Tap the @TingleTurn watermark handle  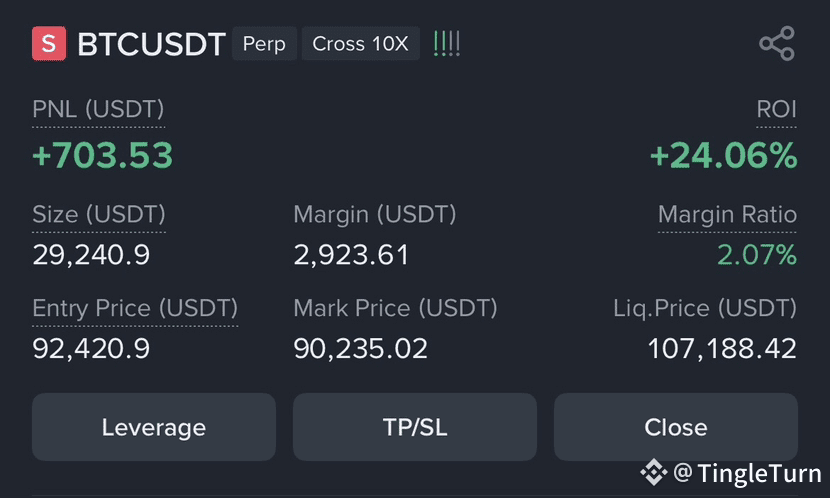tap(747, 473)
